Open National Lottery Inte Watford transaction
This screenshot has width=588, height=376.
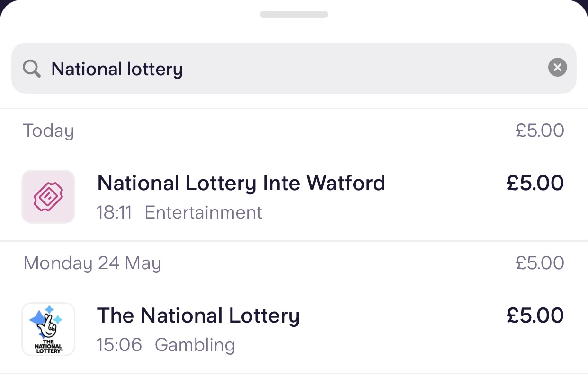tap(241, 184)
